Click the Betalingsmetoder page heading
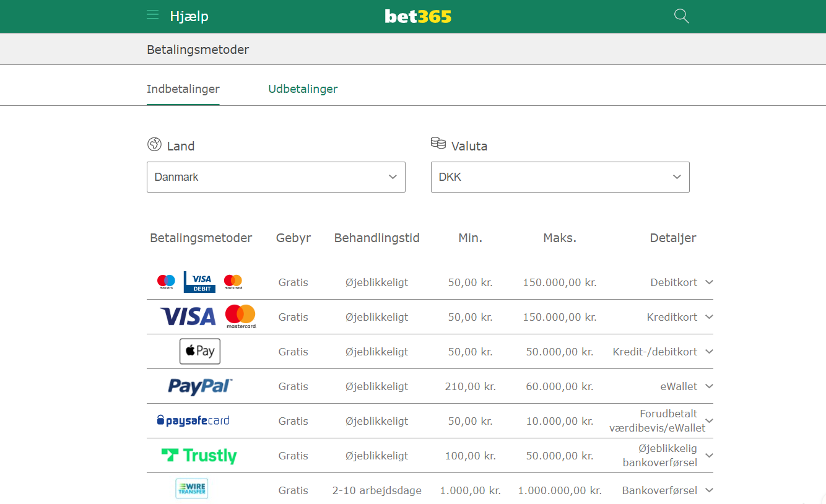826x504 pixels. point(198,50)
